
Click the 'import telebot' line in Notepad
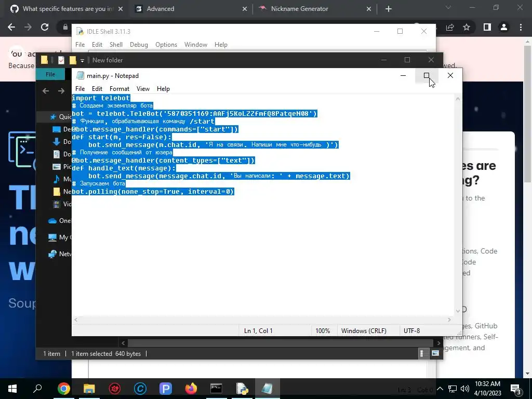(x=101, y=98)
